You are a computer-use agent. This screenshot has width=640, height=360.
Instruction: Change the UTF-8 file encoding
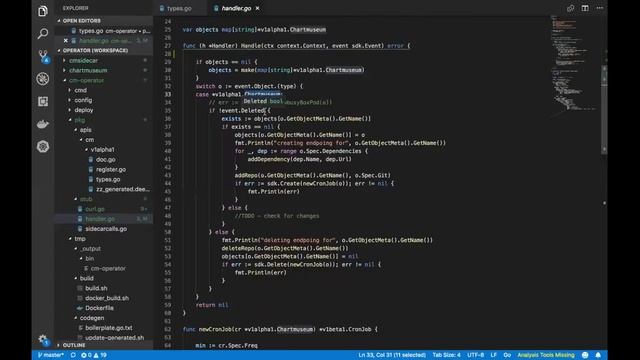476,355
